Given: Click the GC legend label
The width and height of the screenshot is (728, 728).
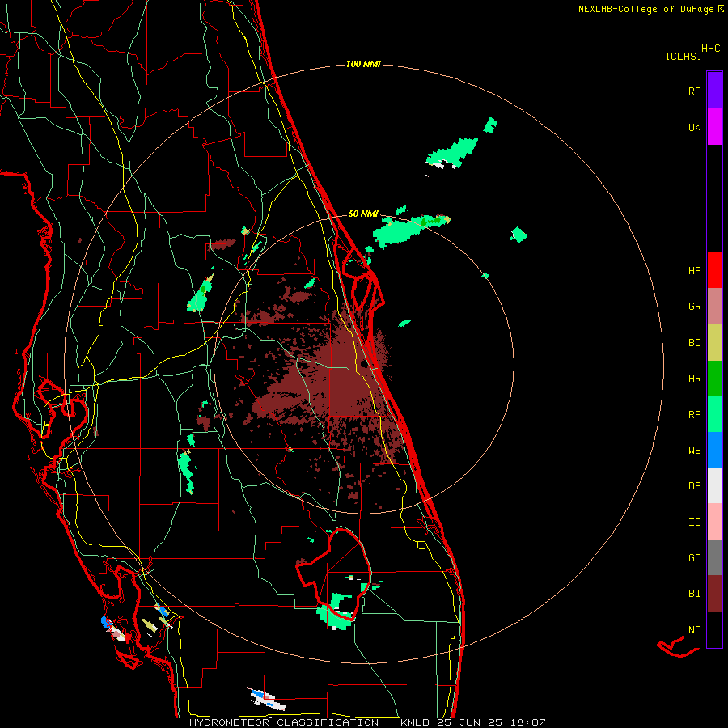Looking at the screenshot, I should tap(694, 558).
